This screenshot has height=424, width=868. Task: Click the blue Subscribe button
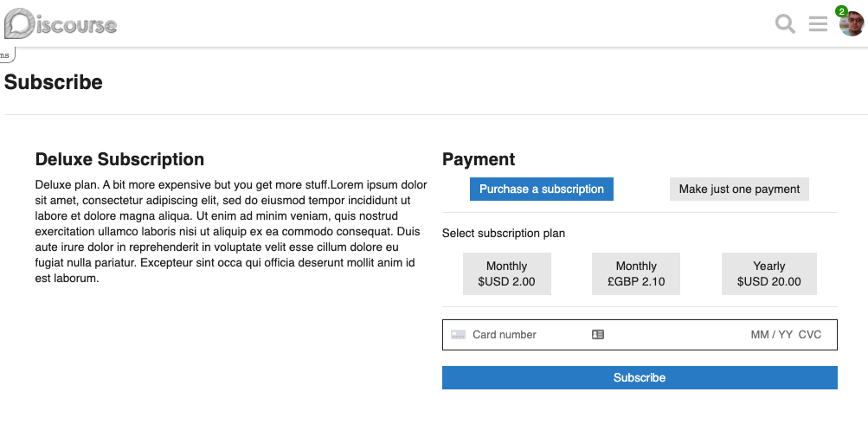click(x=640, y=377)
